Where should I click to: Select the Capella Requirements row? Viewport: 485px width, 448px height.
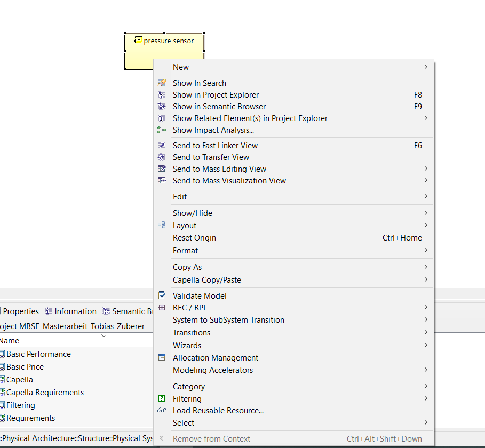pyautogui.click(x=76, y=393)
